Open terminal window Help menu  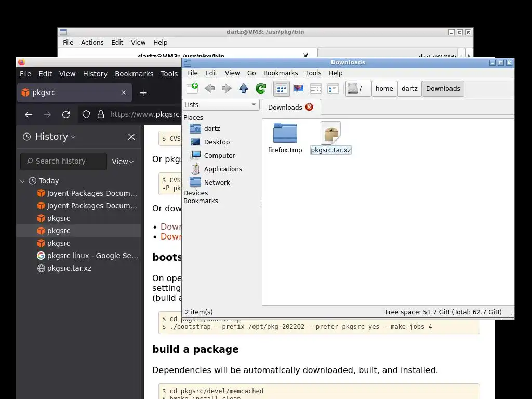pos(160,43)
